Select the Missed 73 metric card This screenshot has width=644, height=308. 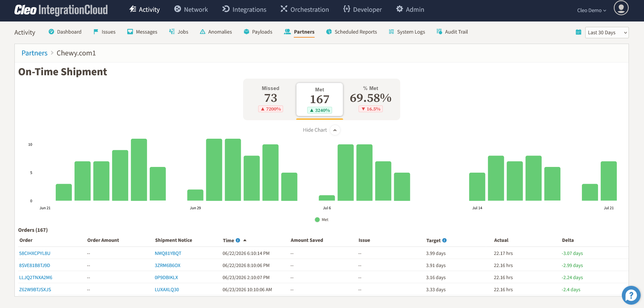click(271, 99)
